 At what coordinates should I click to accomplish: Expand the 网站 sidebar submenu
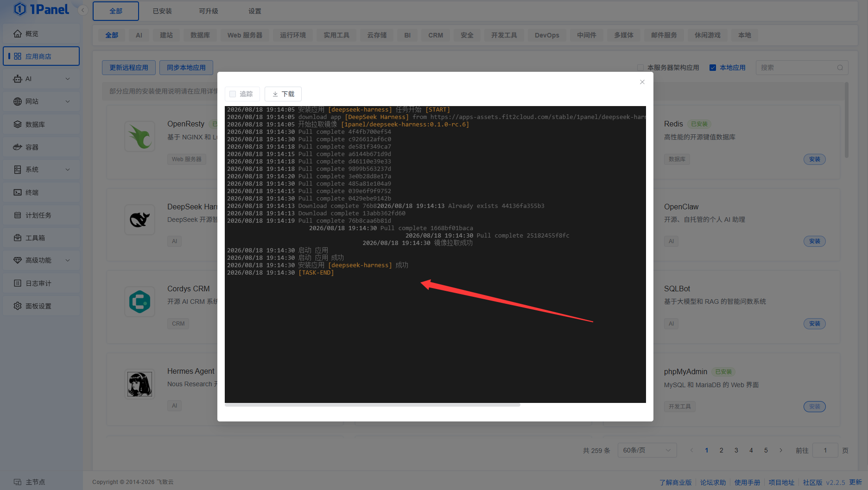[68, 101]
